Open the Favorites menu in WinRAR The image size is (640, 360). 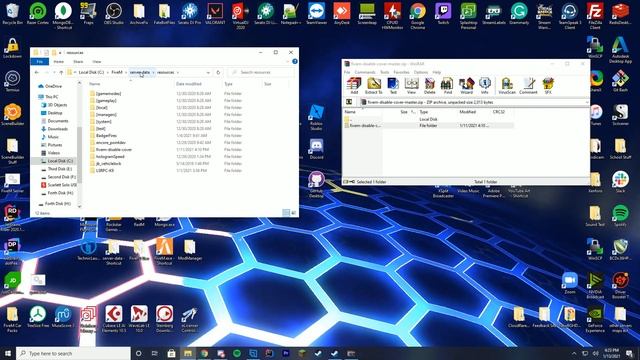coord(401,72)
